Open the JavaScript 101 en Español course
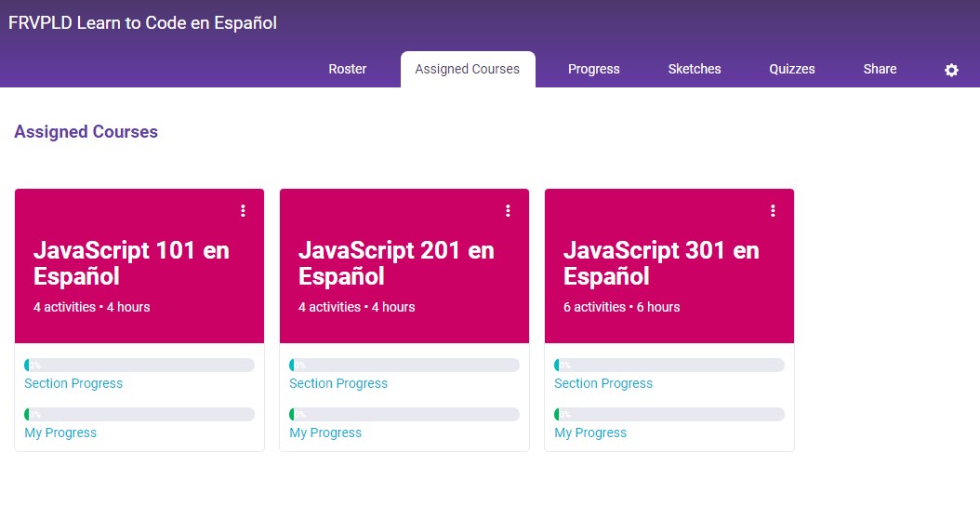Image resolution: width=980 pixels, height=506 pixels. click(x=131, y=263)
